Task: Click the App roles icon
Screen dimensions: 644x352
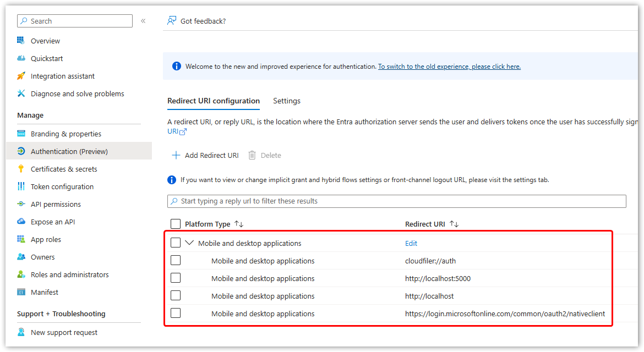Action: point(21,239)
